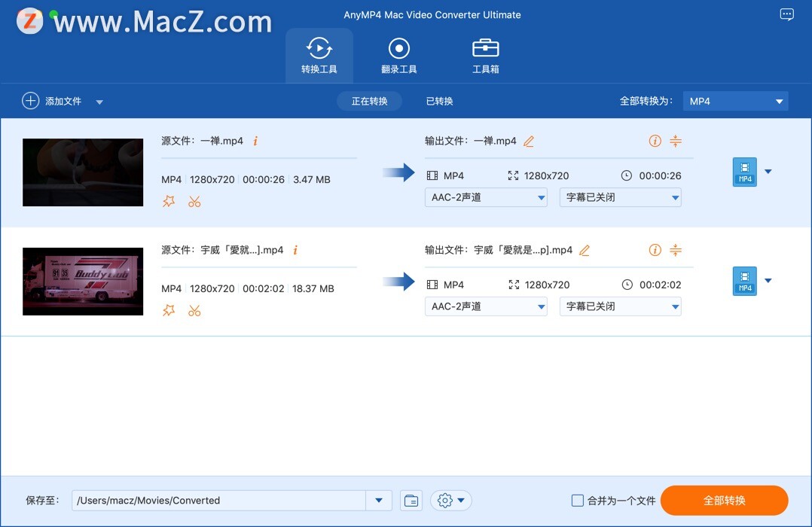Expand format arrow beside 宇威 MP4 icon
Image resolution: width=812 pixels, height=527 pixels.
(x=768, y=281)
